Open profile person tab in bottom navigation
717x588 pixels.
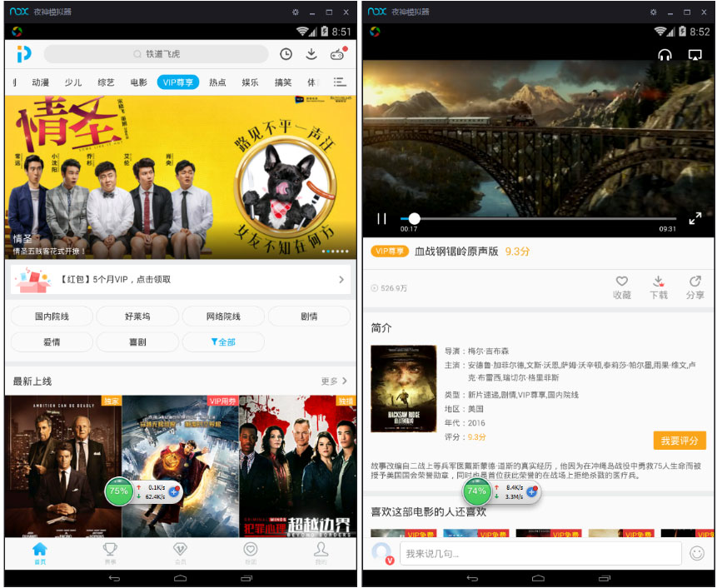(x=321, y=552)
